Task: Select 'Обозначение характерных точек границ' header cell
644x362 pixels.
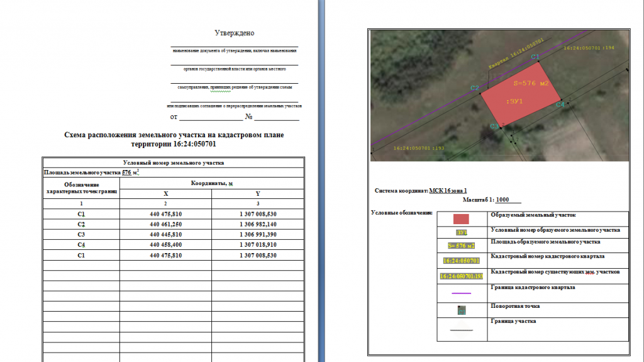Action: click(x=81, y=188)
